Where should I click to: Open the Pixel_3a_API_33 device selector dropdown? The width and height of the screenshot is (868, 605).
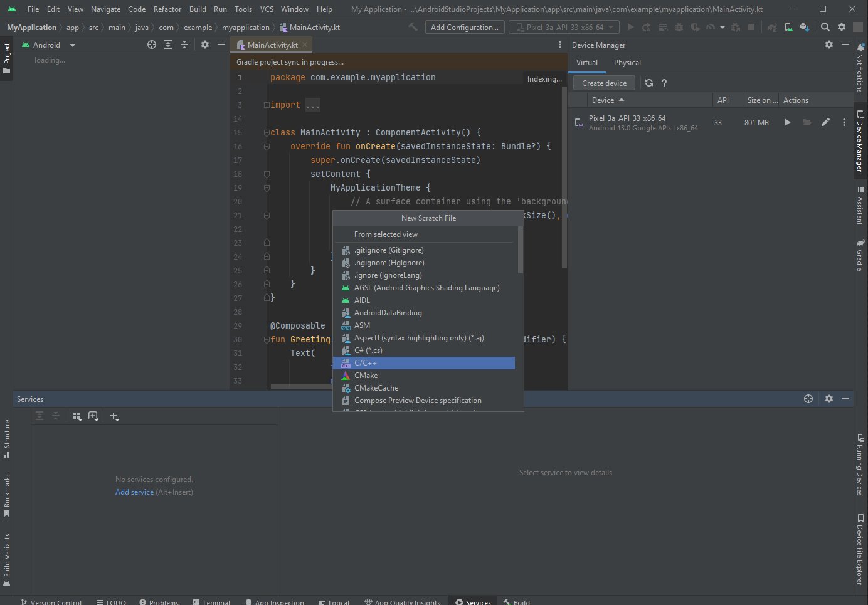[564, 27]
